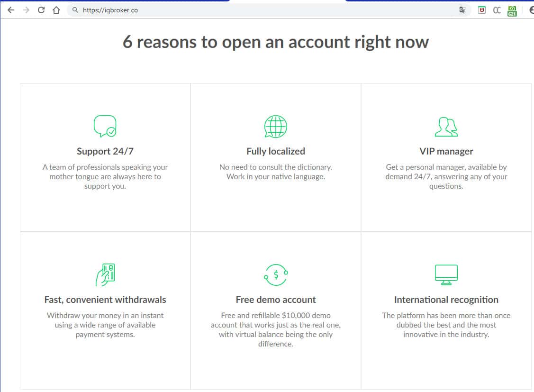Select the Support 24/7 heading

[x=105, y=151]
